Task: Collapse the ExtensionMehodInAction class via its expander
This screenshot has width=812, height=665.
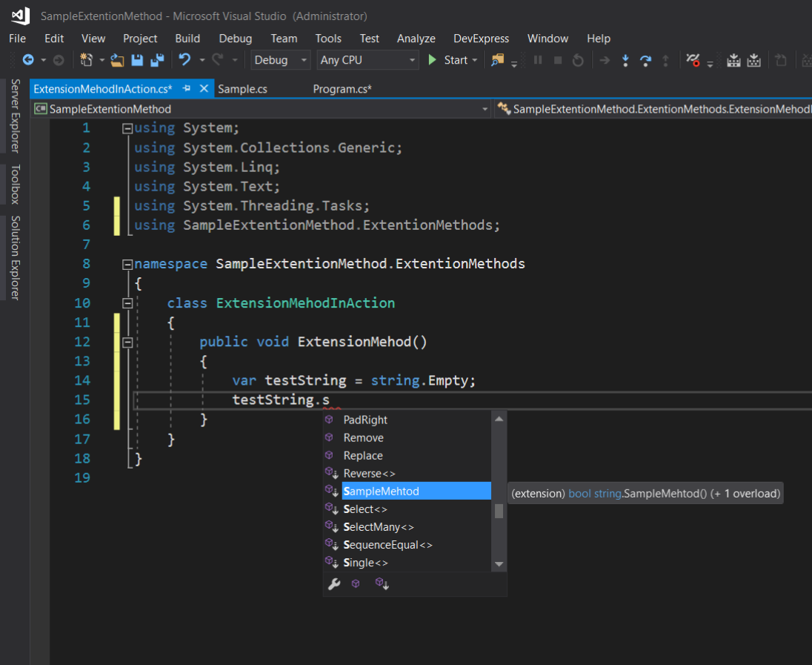Action: pos(127,302)
